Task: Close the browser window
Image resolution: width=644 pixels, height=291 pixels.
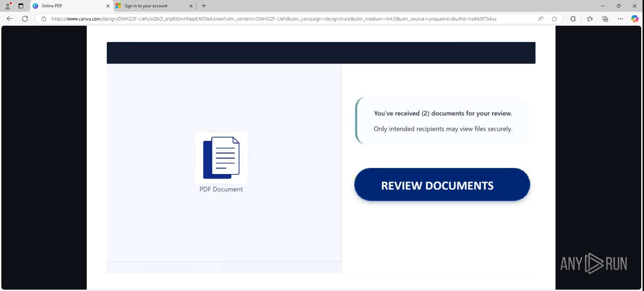Action: point(635,6)
